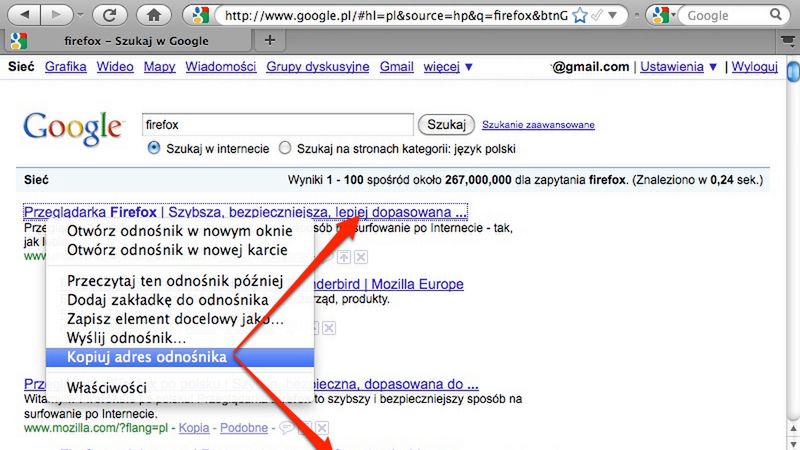Open the 'Grafika' link
Image resolution: width=800 pixels, height=450 pixels.
point(66,67)
